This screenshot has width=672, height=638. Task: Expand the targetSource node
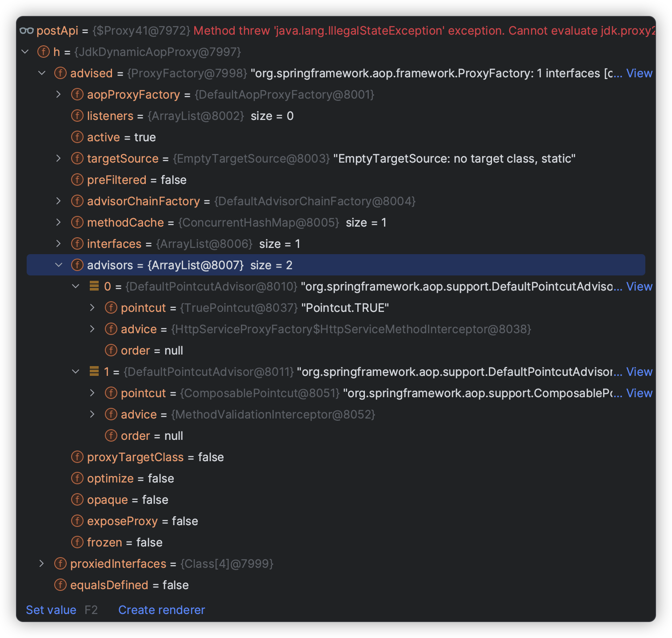(58, 159)
